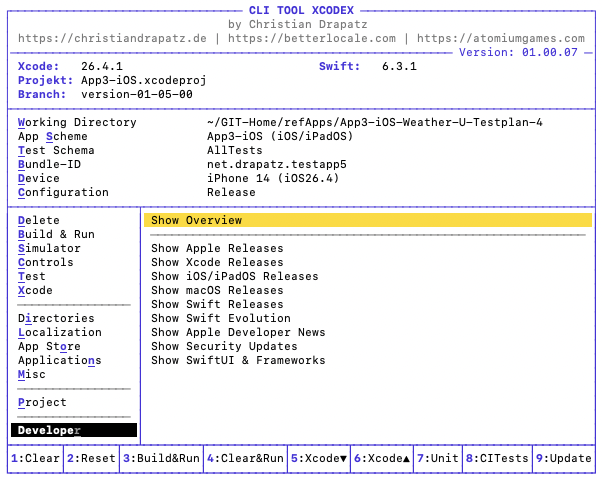Click the AllTests schema value
This screenshot has height=479, width=602.
coord(235,150)
